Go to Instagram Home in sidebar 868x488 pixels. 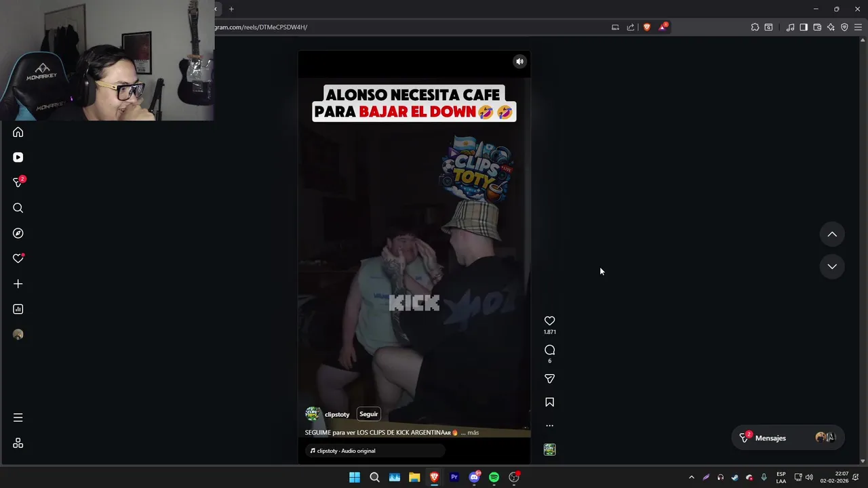(18, 132)
